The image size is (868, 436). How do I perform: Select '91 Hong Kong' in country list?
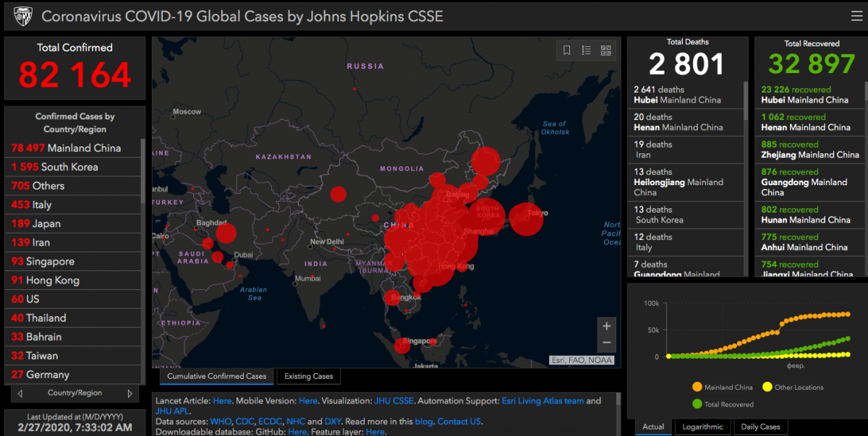(x=72, y=280)
